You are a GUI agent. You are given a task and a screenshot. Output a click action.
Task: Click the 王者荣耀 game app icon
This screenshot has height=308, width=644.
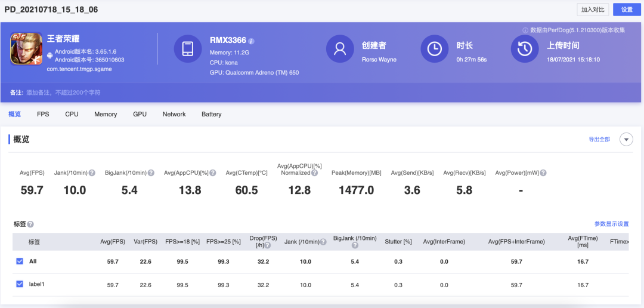[26, 48]
